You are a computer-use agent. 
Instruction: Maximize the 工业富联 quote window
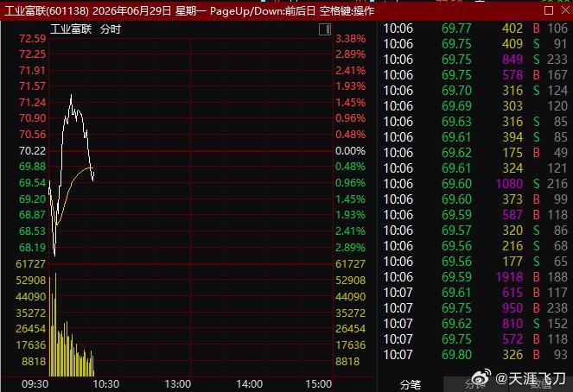[x=549, y=10]
